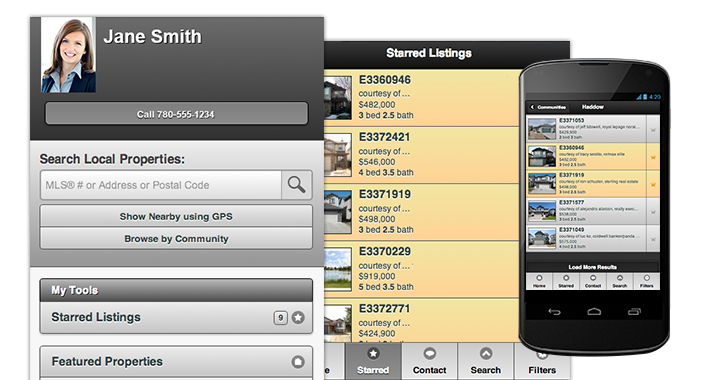Click price $424,900 in Starred Listings
The width and height of the screenshot is (712, 380).
click(x=376, y=334)
